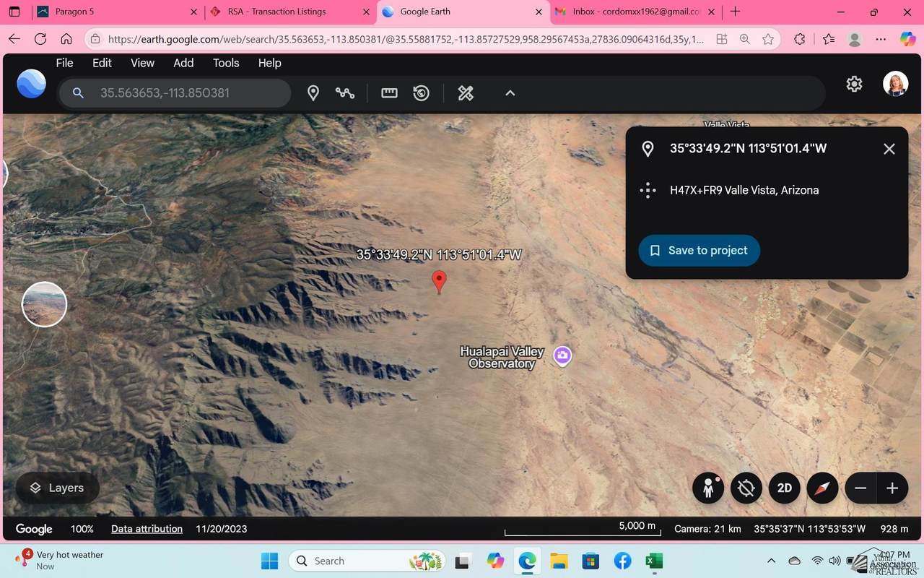Select the Add placemark tool
The height and width of the screenshot is (578, 924).
pos(313,92)
